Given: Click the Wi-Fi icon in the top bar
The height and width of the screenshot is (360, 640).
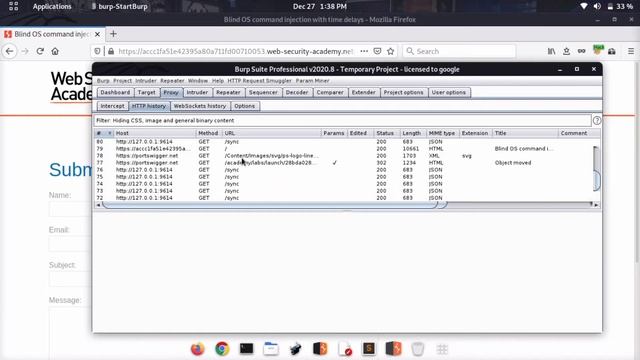Looking at the screenshot, I should (584, 7).
